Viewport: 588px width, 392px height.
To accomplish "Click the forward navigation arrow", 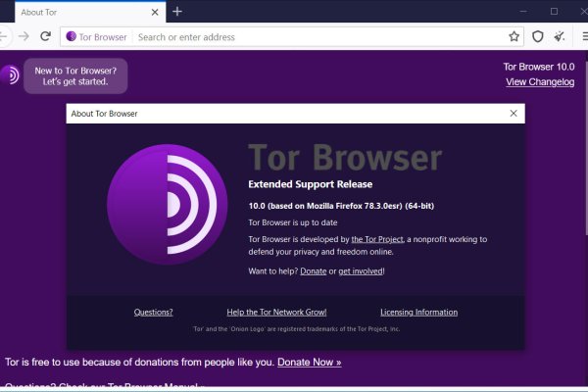I will click(23, 36).
